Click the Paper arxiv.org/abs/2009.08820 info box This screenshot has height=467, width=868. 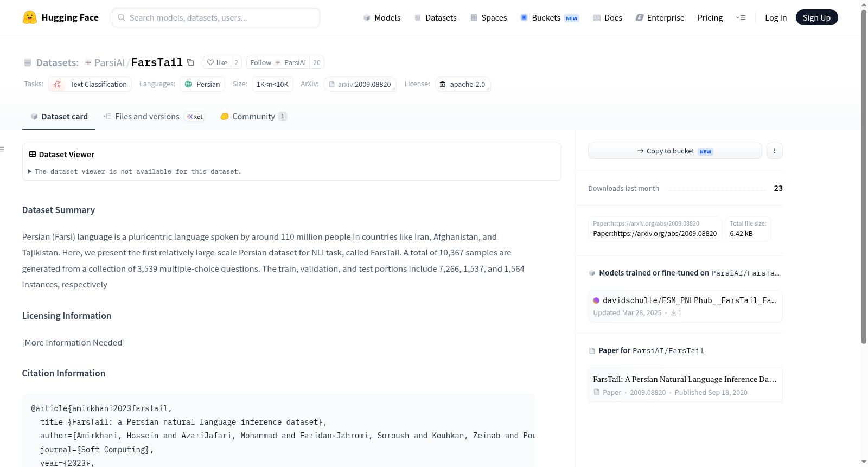[x=655, y=228]
